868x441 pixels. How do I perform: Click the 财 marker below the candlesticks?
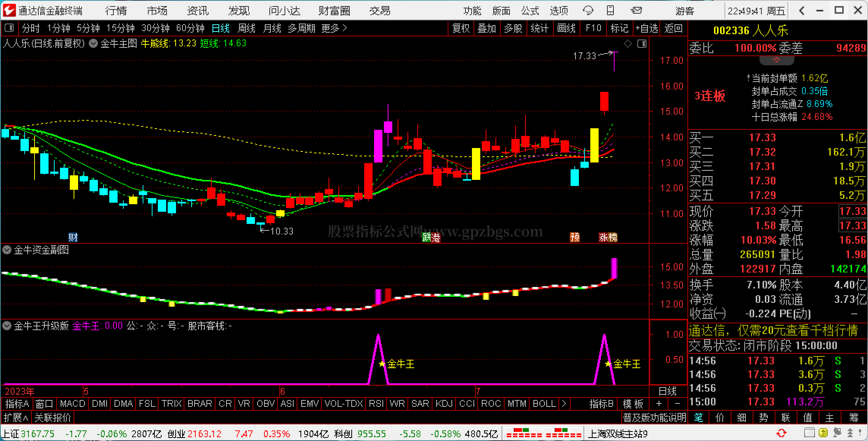tap(73, 238)
